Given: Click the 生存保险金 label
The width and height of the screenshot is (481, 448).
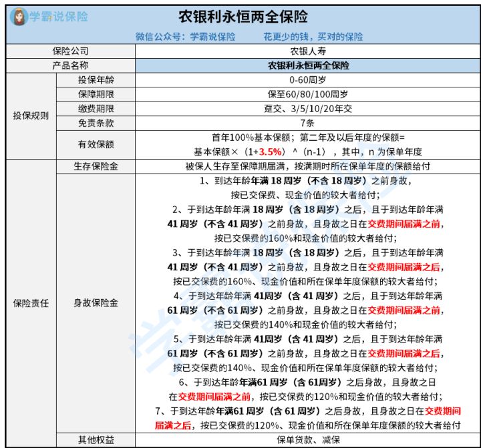Looking at the screenshot, I should pos(96,166).
